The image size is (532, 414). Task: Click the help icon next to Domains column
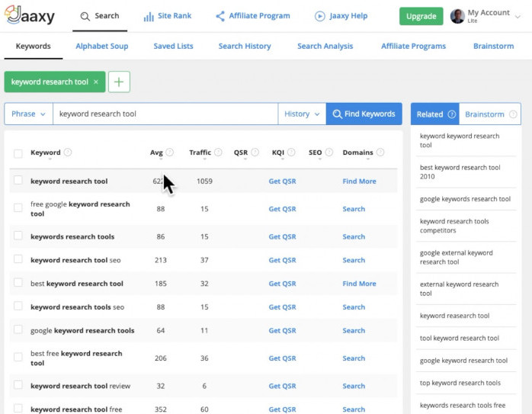pyautogui.click(x=380, y=152)
